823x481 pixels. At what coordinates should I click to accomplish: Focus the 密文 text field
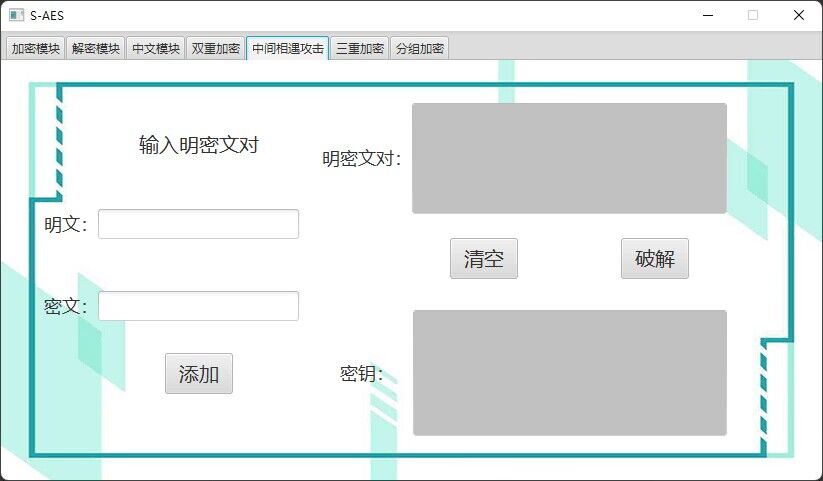(x=198, y=306)
